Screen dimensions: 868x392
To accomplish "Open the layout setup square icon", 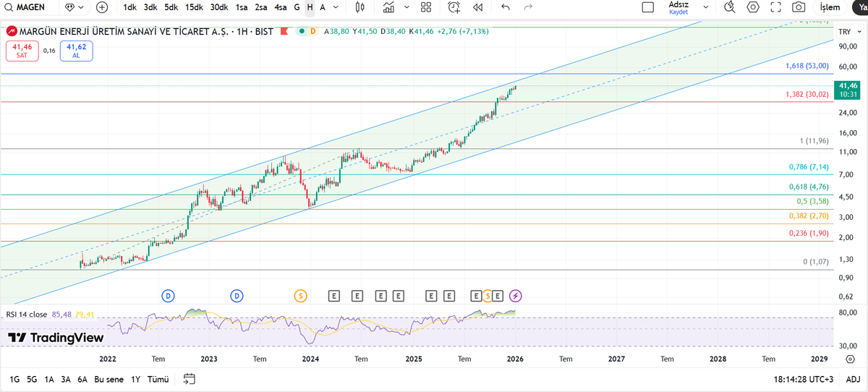I will 648,7.
